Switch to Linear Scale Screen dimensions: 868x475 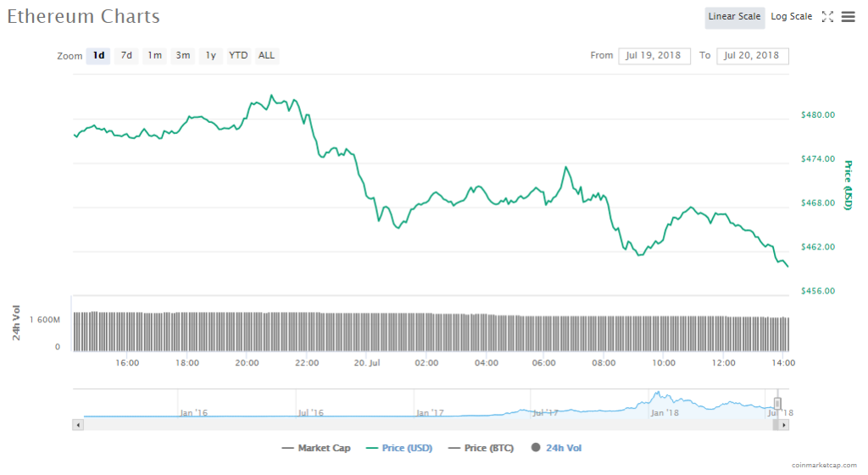click(x=734, y=17)
